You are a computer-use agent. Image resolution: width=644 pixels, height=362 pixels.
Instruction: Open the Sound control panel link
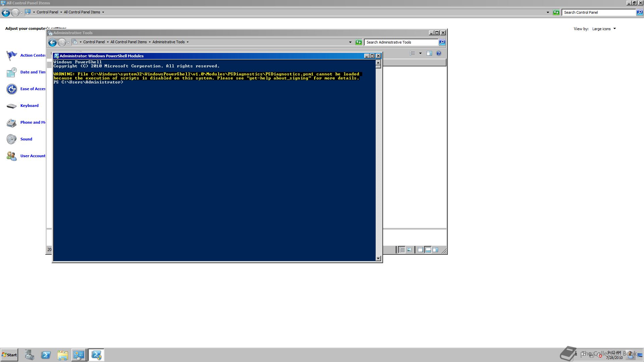26,139
